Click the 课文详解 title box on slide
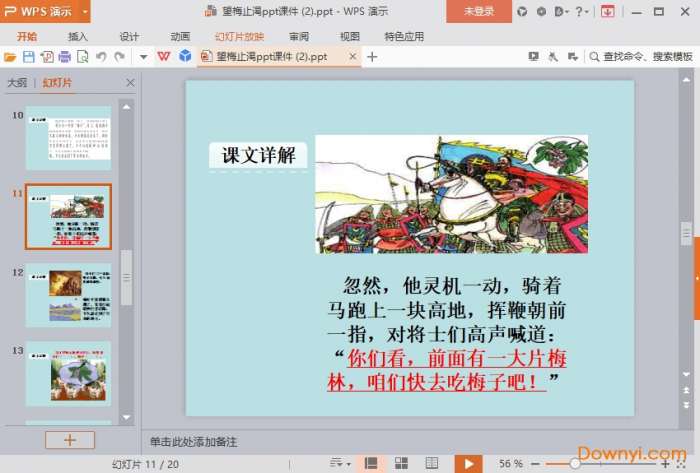 258,155
